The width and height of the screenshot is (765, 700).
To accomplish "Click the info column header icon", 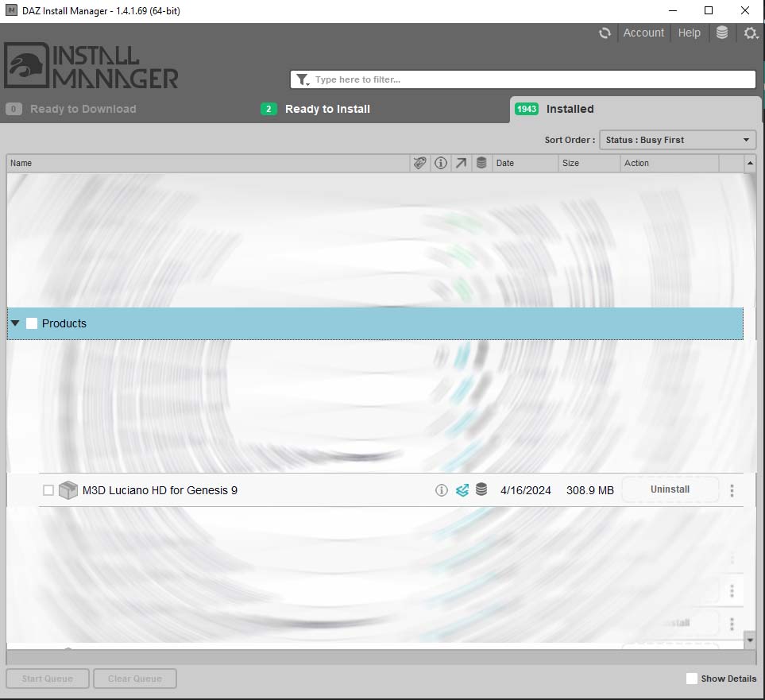I will click(x=441, y=163).
